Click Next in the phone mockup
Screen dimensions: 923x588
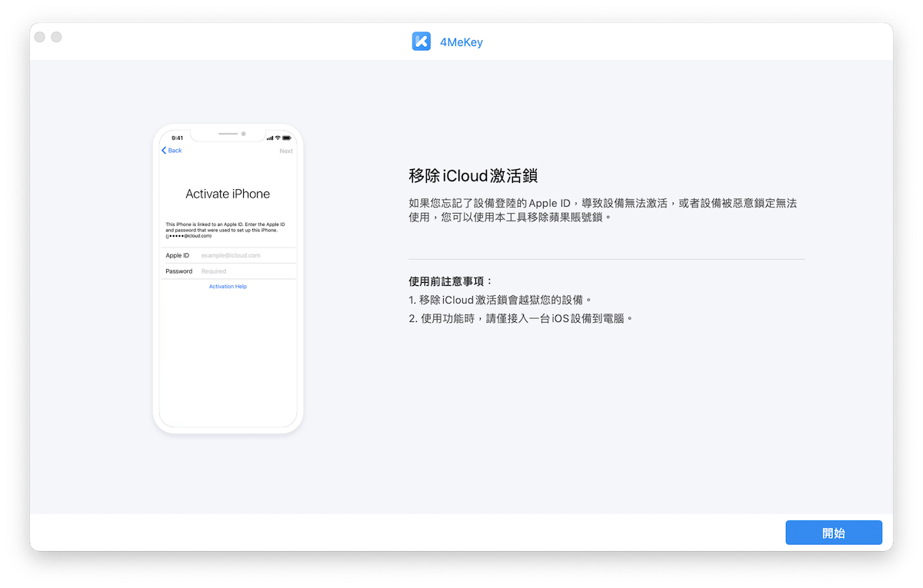[x=286, y=151]
